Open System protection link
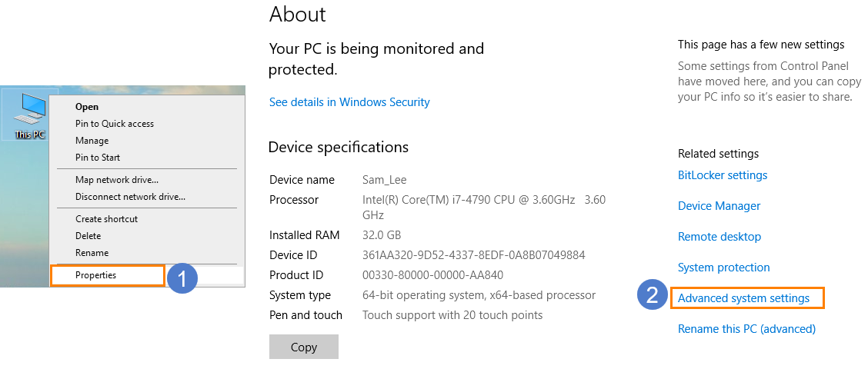 coord(723,268)
